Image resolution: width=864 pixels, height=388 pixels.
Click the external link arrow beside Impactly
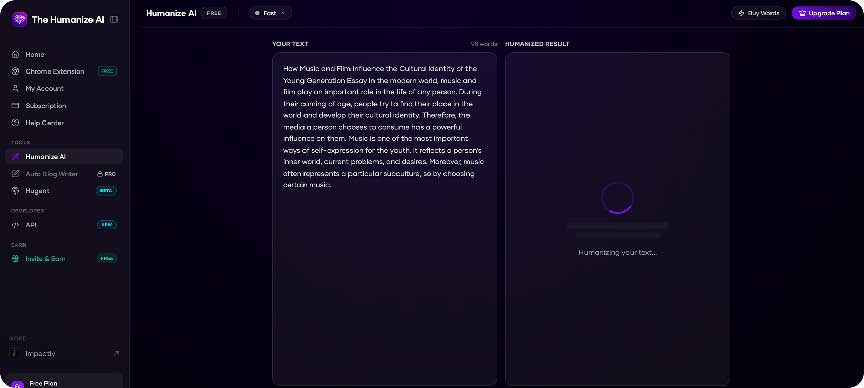pyautogui.click(x=116, y=353)
